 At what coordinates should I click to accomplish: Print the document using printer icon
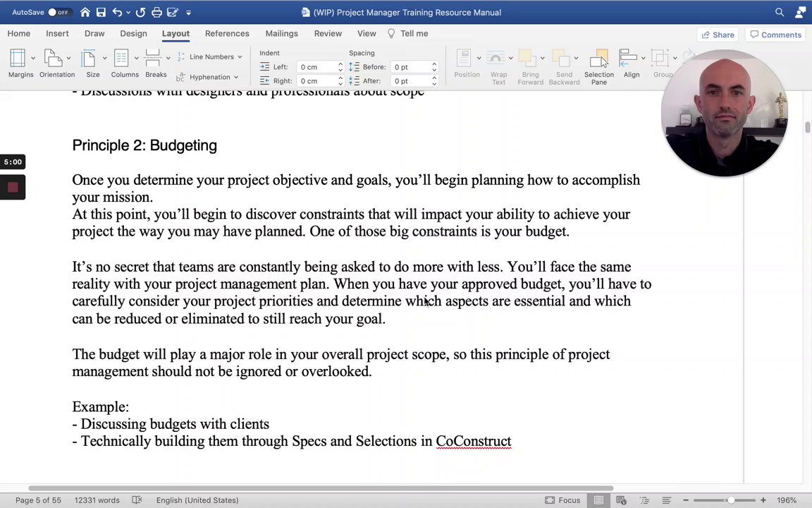click(x=156, y=12)
